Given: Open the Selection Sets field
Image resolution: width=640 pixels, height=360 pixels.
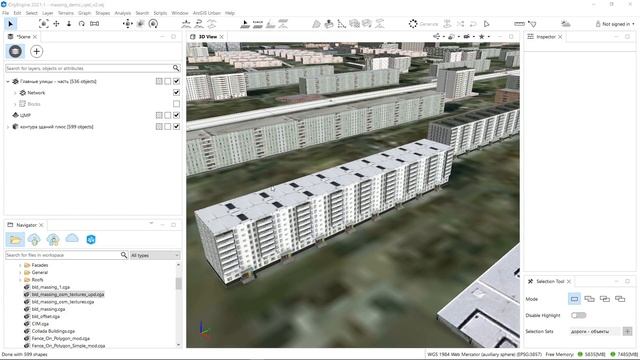Looking at the screenshot, I should coord(594,331).
